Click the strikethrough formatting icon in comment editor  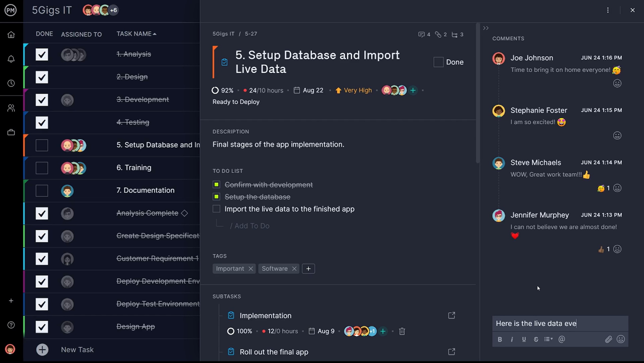click(535, 339)
